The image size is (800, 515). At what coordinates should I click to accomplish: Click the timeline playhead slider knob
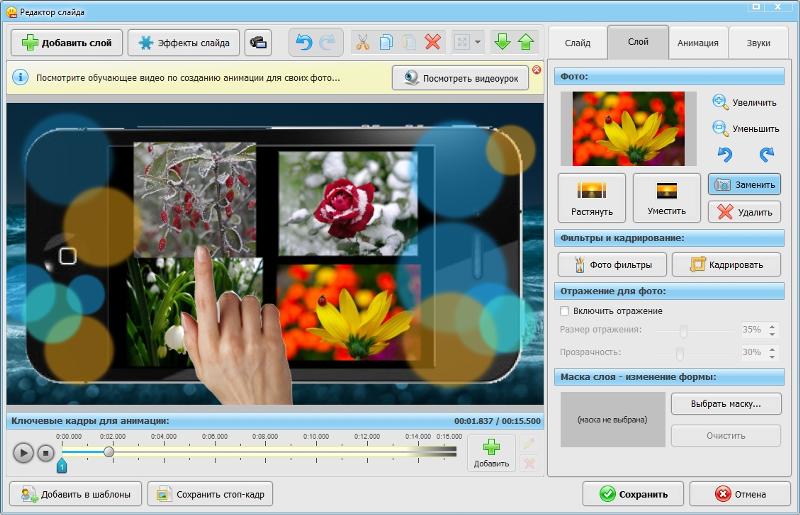tap(109, 452)
